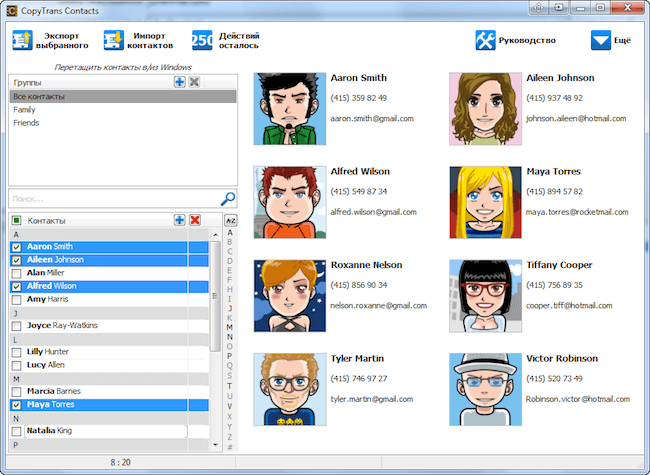Check Joyce Ray-Watkins checkbox

tap(17, 326)
